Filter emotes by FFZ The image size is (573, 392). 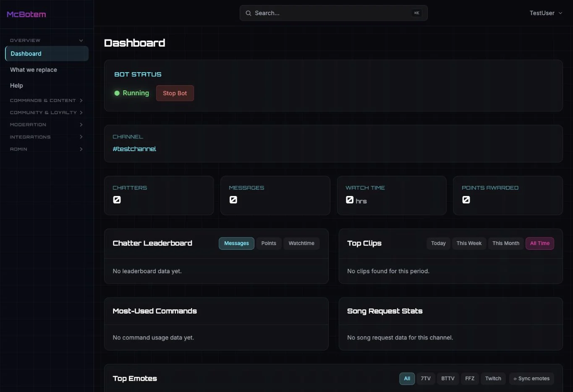(x=470, y=379)
